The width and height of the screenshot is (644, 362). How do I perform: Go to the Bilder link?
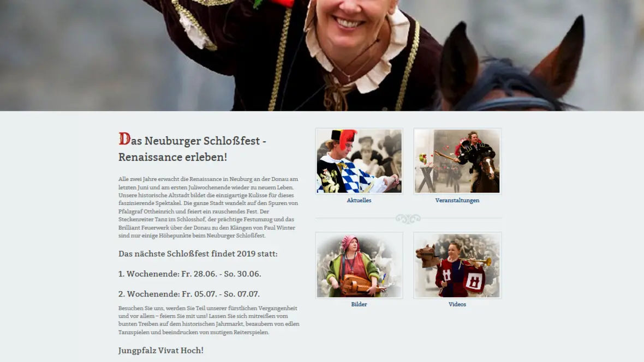click(x=359, y=304)
